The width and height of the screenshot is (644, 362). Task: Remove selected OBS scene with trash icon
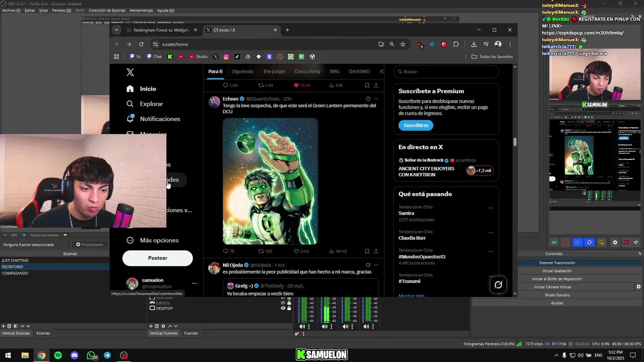9,326
